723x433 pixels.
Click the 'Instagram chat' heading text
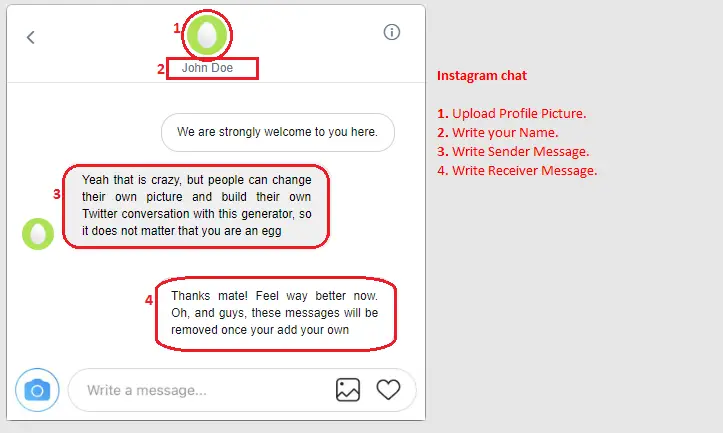pos(482,76)
